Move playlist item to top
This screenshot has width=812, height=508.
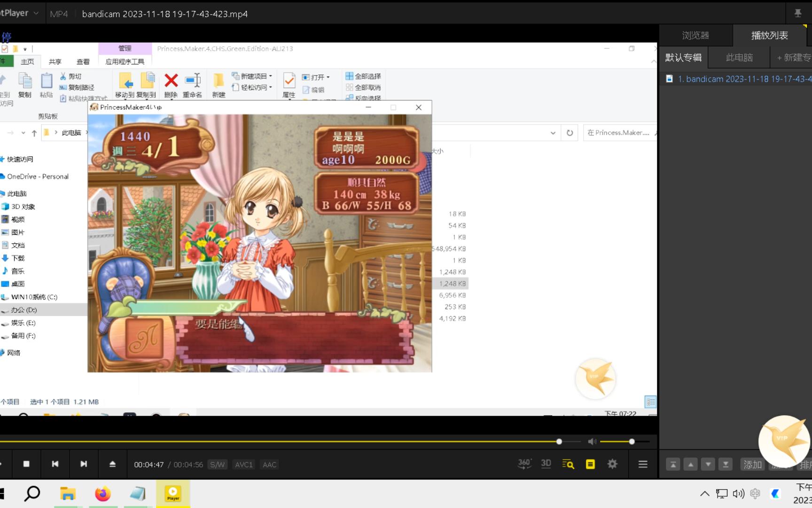pos(673,465)
